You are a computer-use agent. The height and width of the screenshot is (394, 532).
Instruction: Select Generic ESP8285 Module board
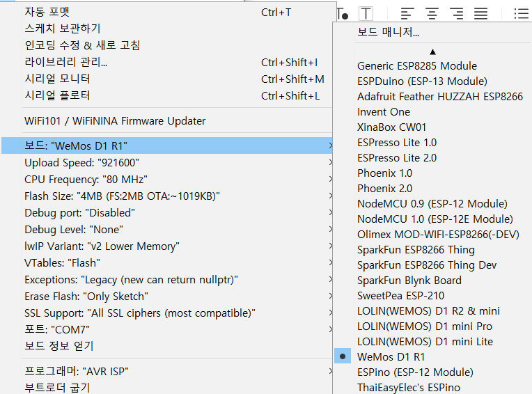[432, 65]
